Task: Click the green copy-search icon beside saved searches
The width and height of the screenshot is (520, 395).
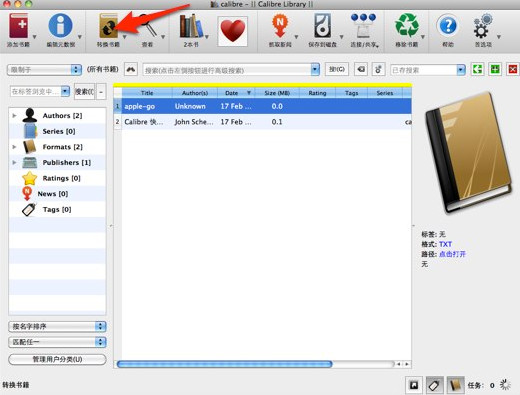Action: tap(478, 69)
